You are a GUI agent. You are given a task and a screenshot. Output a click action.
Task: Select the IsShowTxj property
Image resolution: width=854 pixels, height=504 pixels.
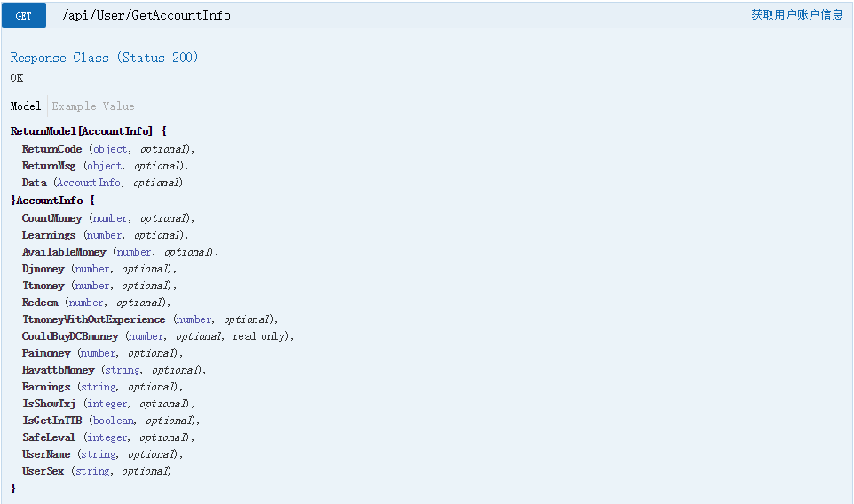pyautogui.click(x=49, y=404)
